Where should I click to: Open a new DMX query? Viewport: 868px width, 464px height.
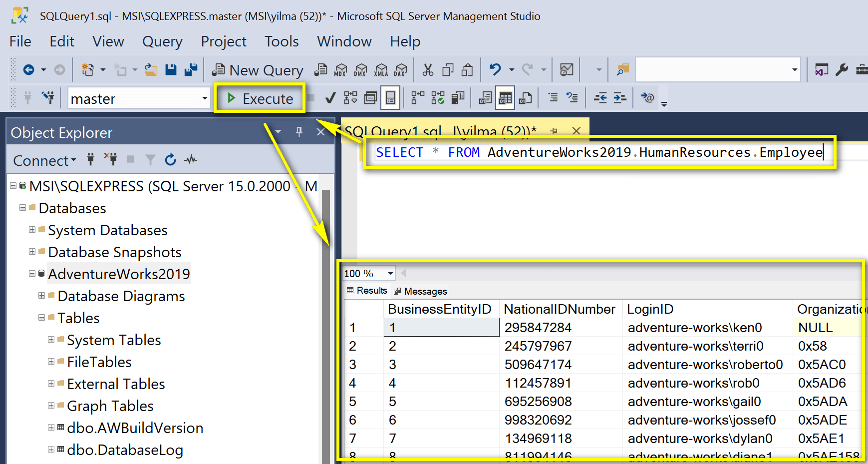360,69
